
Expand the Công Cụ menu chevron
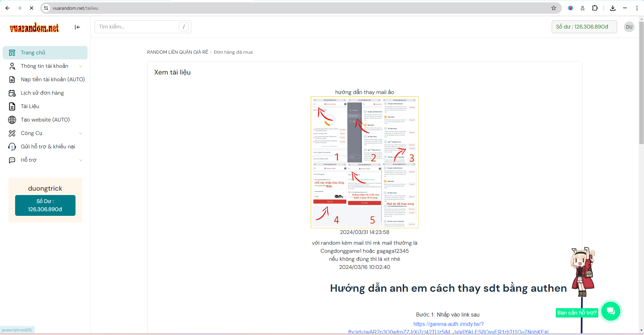click(x=81, y=133)
